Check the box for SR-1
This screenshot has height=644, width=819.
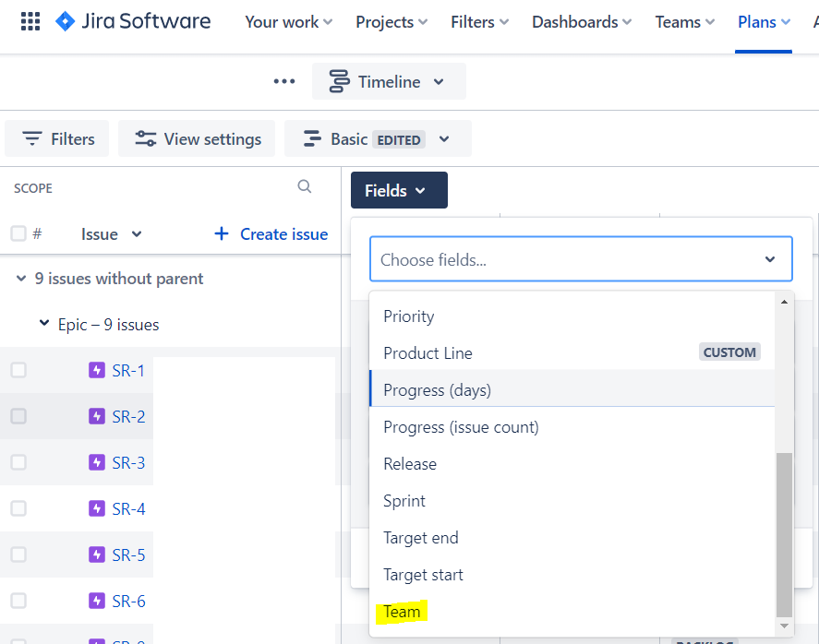point(18,370)
